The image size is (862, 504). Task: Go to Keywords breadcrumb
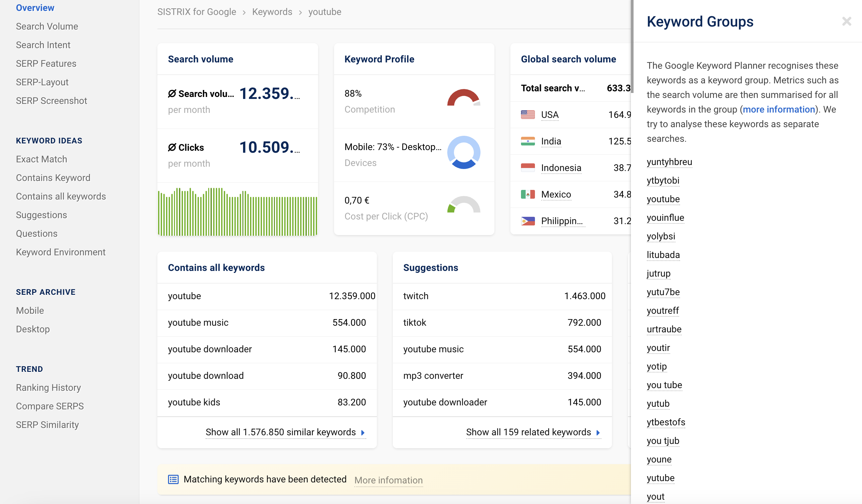(x=272, y=12)
